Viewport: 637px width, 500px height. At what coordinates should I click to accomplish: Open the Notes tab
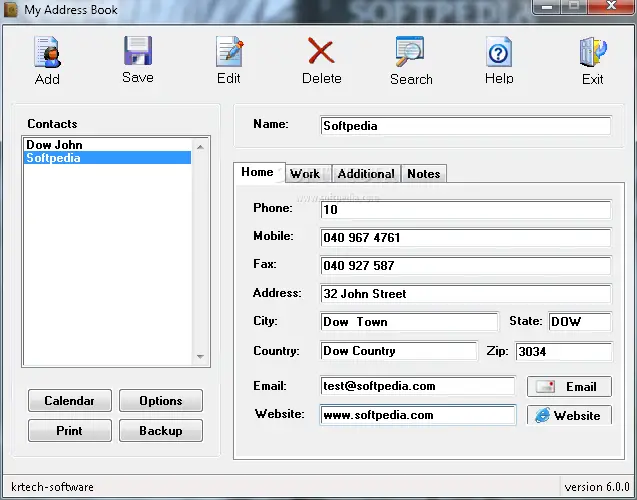[x=424, y=174]
